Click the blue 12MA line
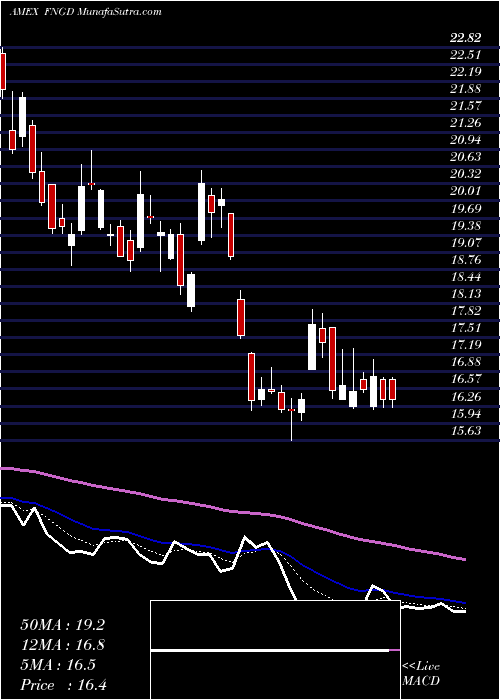Image resolution: width=500 pixels, height=700 pixels. click(232, 552)
